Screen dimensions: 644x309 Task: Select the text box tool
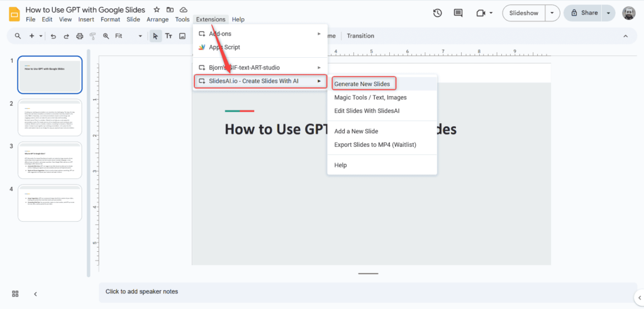(169, 36)
